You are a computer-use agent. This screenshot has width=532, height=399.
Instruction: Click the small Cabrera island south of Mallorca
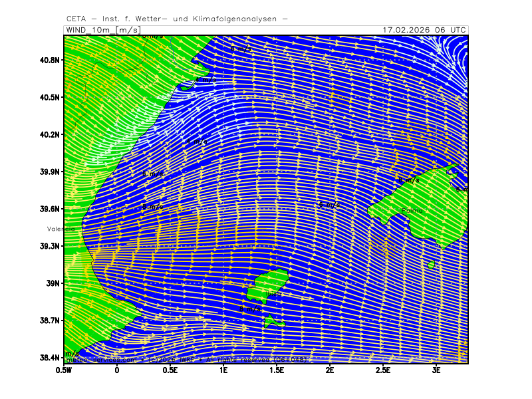point(431,265)
